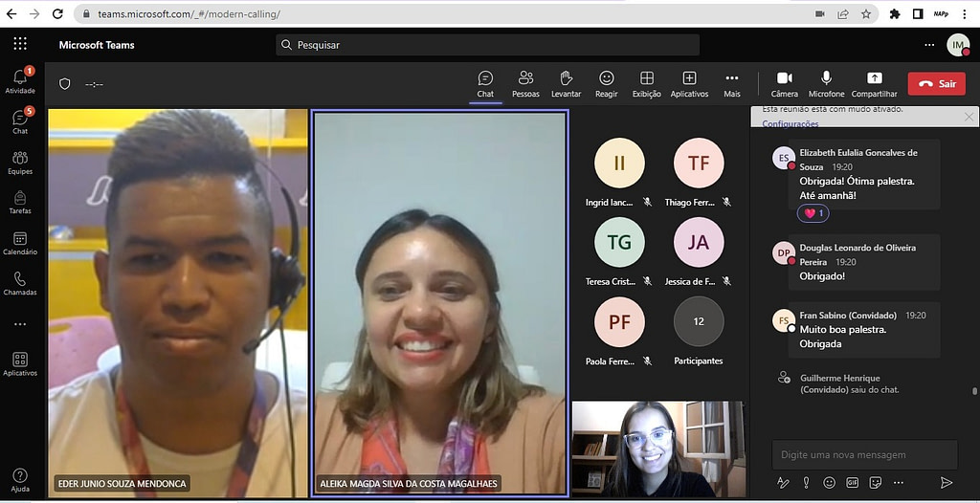Toggle the Microfone mute

[x=826, y=84]
